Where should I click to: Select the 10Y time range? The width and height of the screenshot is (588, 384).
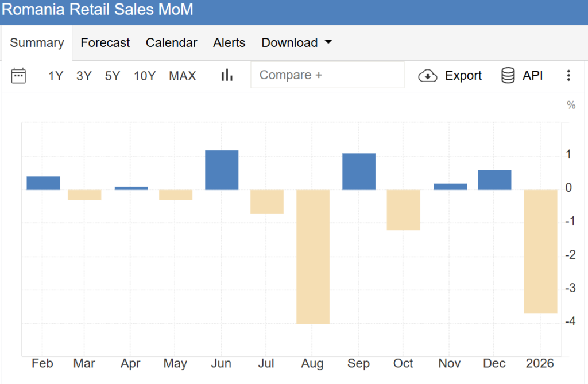(x=145, y=76)
